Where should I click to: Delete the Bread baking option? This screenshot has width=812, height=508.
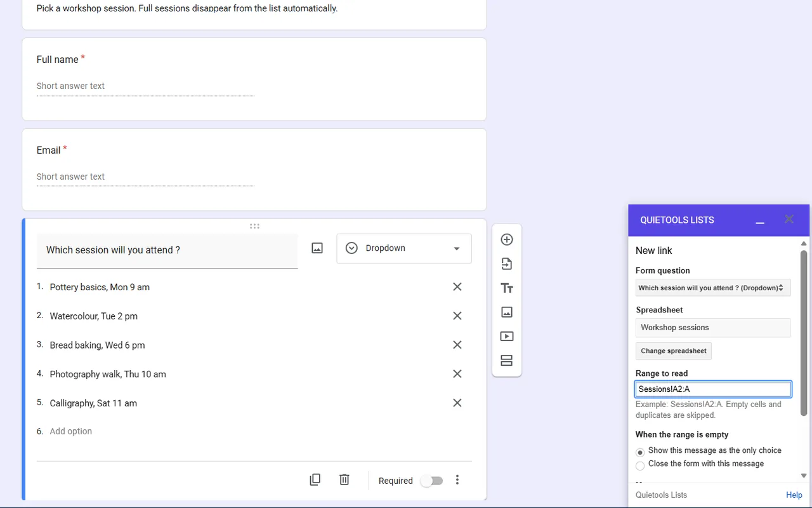pos(457,345)
